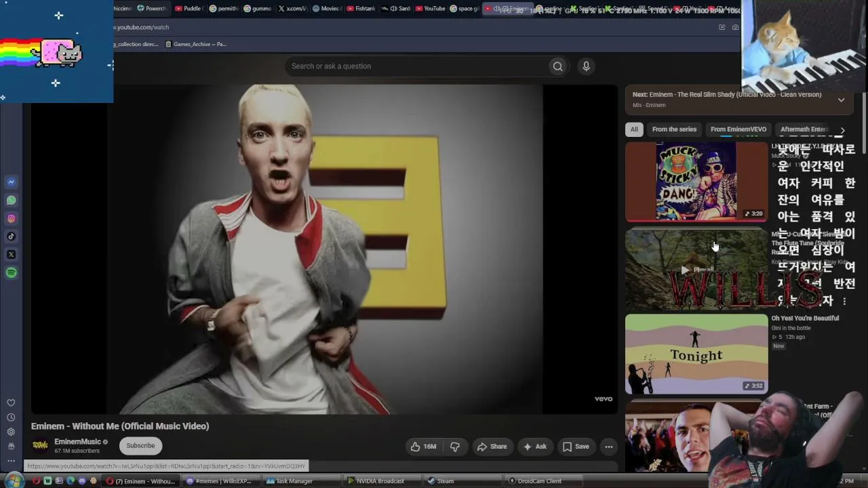Select the From the series filter chip
Screen dimensions: 868x488
tap(674, 129)
